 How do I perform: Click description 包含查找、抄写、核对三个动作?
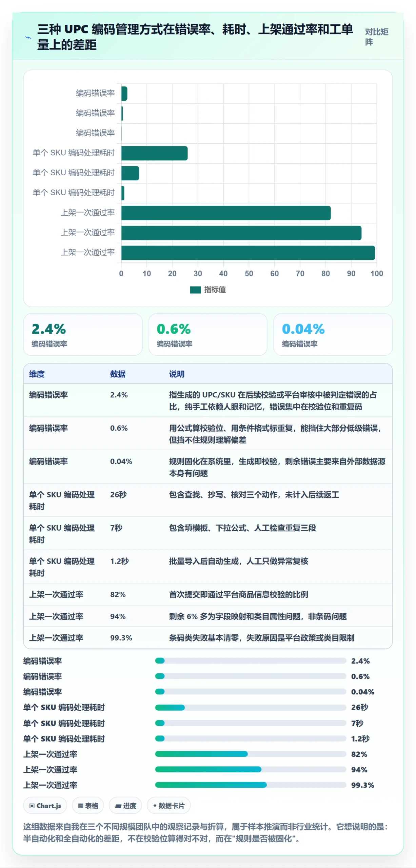point(254,495)
